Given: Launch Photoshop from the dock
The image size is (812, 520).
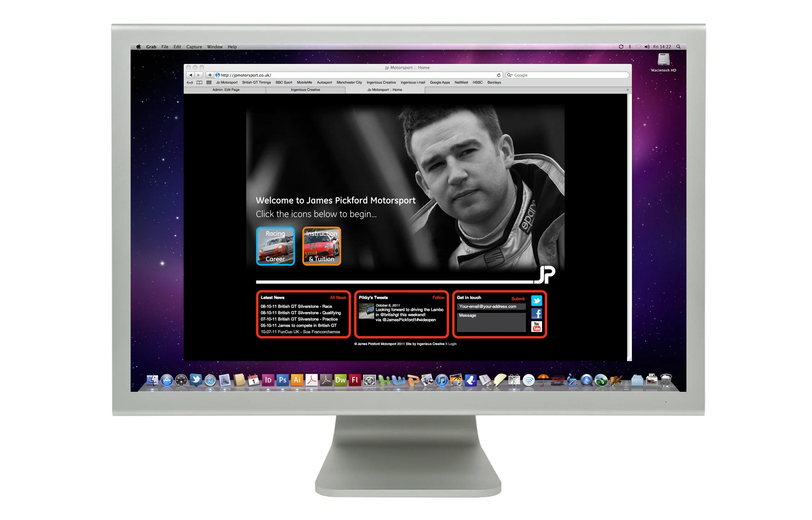Looking at the screenshot, I should coord(283,380).
